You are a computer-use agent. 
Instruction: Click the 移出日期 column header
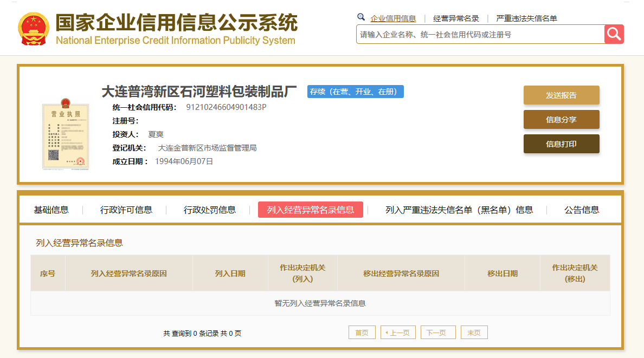[x=503, y=274]
